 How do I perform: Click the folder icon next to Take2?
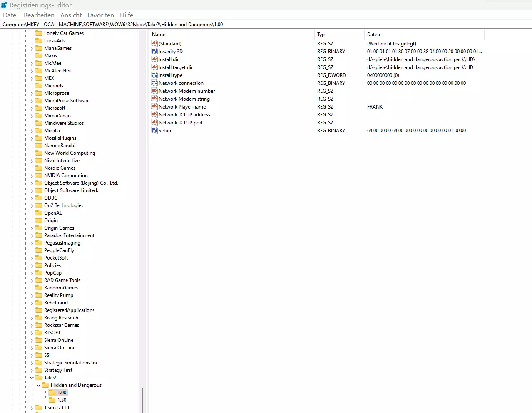click(39, 377)
